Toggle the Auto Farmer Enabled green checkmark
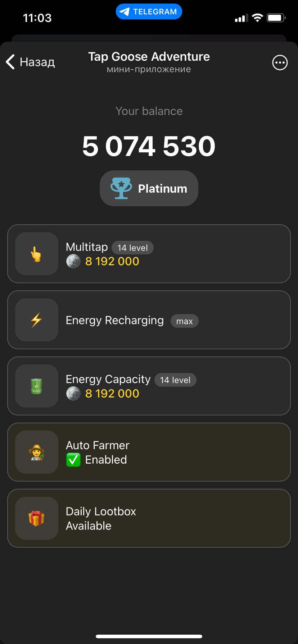The width and height of the screenshot is (298, 644). tap(73, 460)
